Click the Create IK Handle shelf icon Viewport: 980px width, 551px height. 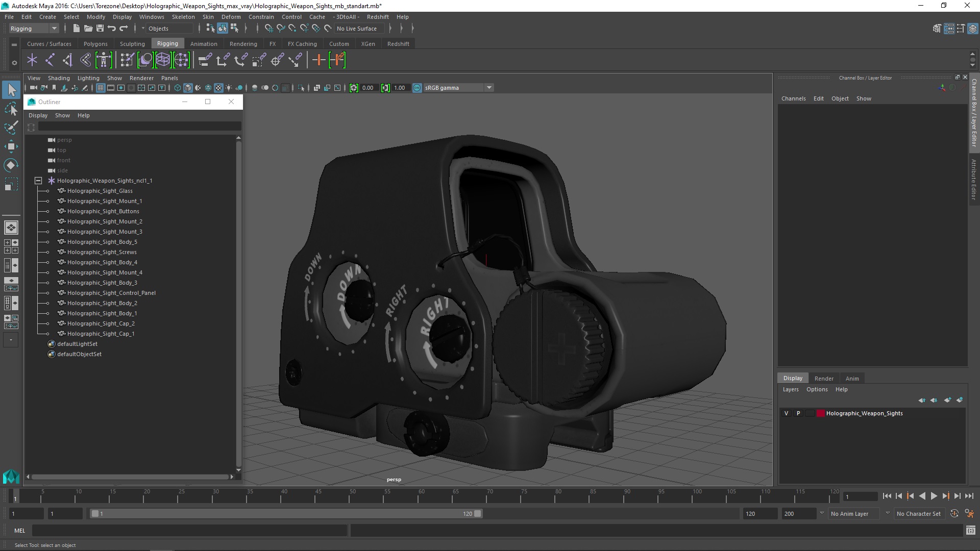[x=67, y=60]
